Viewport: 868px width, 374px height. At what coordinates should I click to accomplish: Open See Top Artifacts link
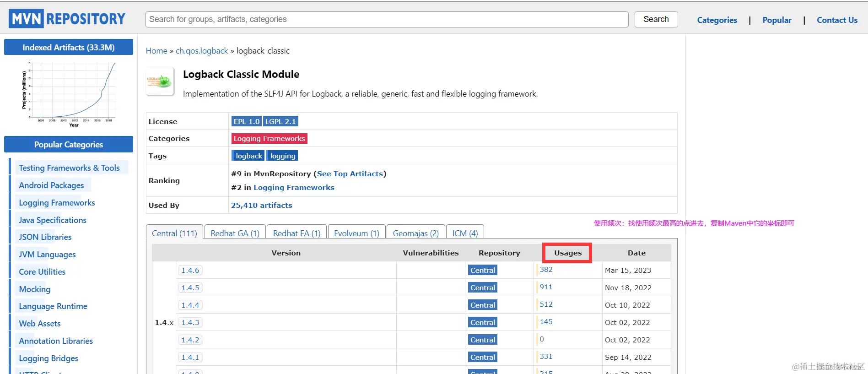pos(350,173)
